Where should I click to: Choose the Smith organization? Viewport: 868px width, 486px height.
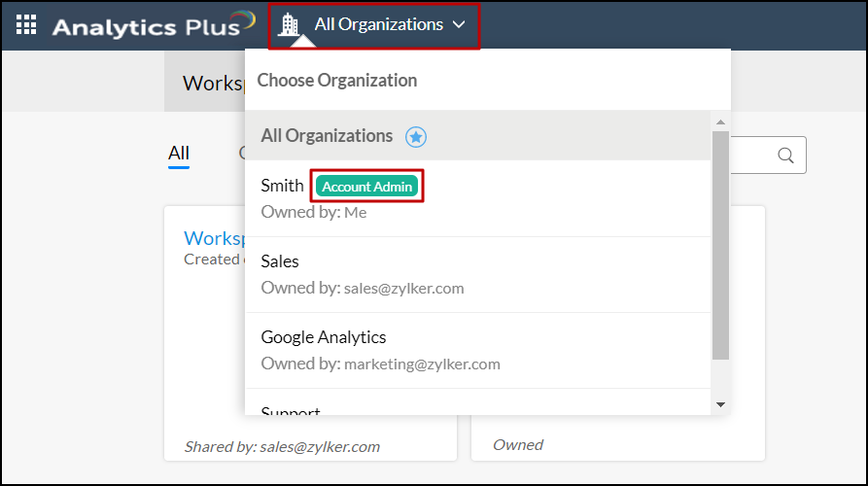282,186
